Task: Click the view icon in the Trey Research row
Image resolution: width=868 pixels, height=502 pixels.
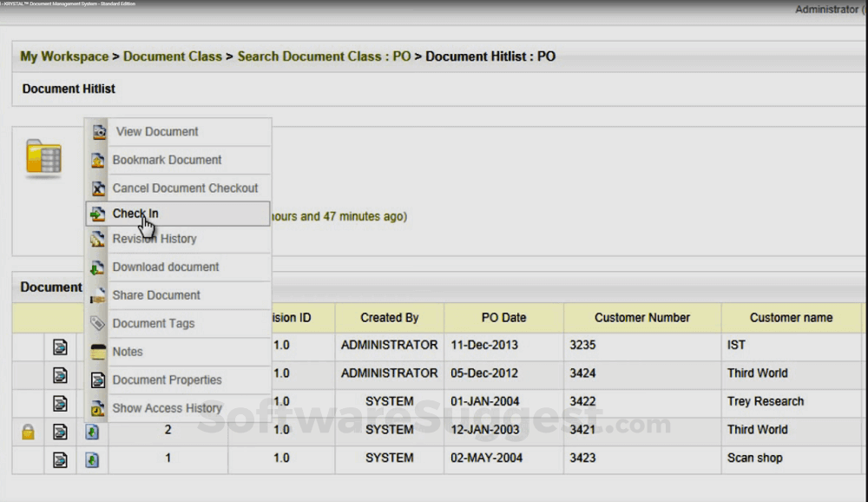Action: 60,402
